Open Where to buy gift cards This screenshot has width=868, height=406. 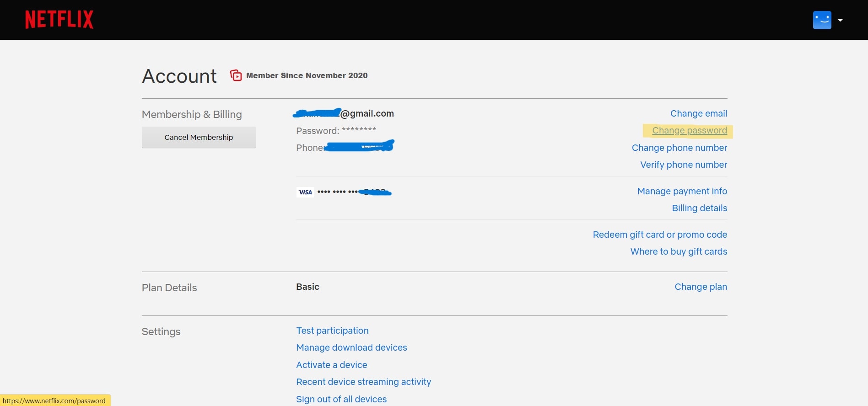(679, 251)
